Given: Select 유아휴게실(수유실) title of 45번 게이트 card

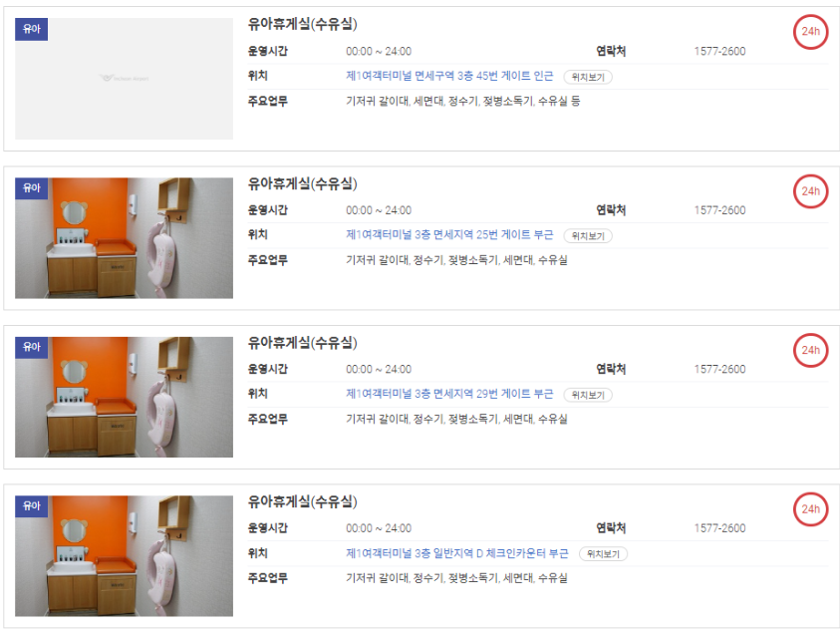Looking at the screenshot, I should [x=302, y=24].
